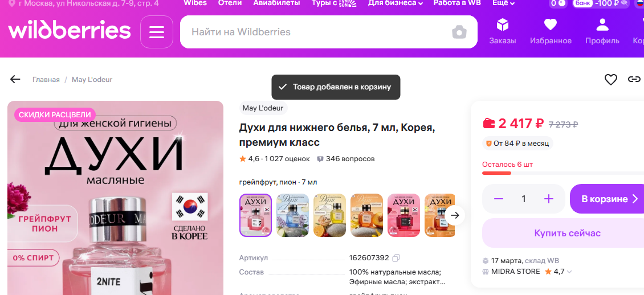Click the price 2 417 ₽
The width and height of the screenshot is (644, 295).
521,123
